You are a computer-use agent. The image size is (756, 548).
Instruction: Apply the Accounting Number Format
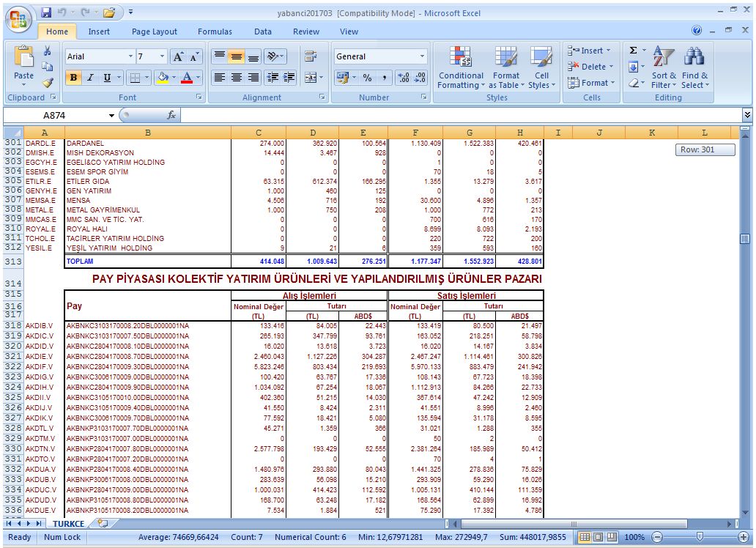(343, 77)
